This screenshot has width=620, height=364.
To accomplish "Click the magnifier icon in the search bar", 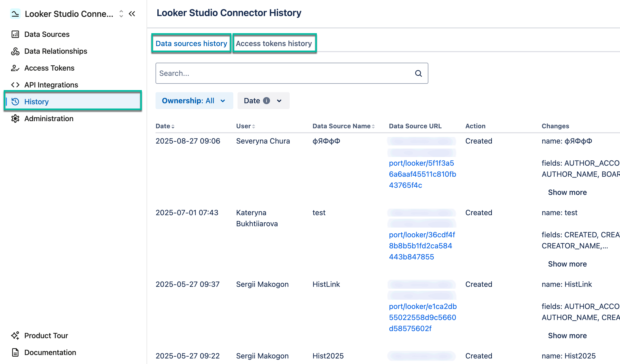I will 419,73.
